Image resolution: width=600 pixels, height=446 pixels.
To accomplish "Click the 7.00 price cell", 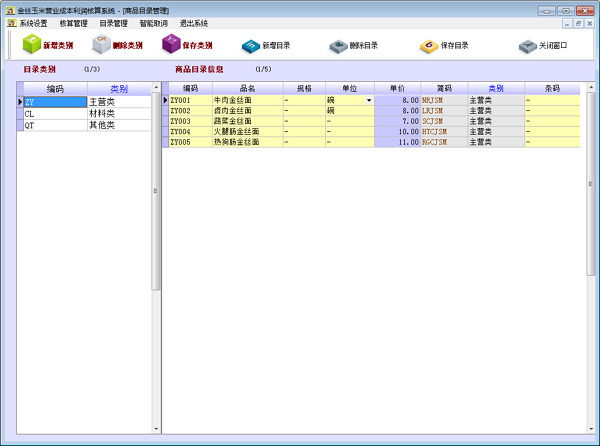I will coord(397,121).
